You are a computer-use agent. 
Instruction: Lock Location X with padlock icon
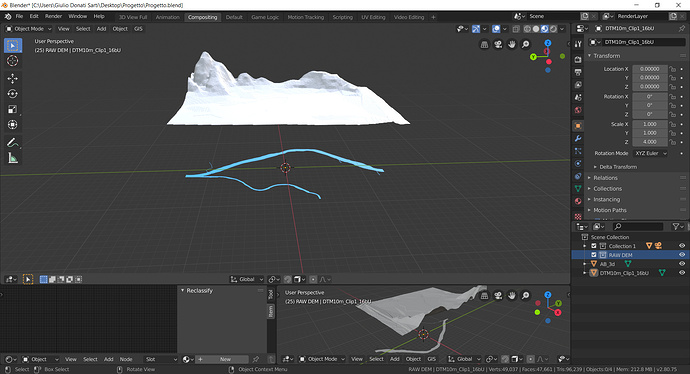pos(672,69)
